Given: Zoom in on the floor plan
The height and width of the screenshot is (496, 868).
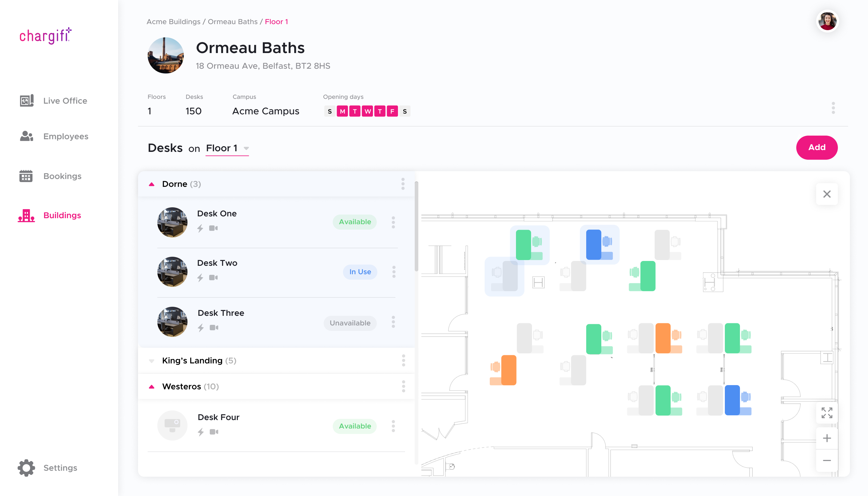Looking at the screenshot, I should pos(827,438).
